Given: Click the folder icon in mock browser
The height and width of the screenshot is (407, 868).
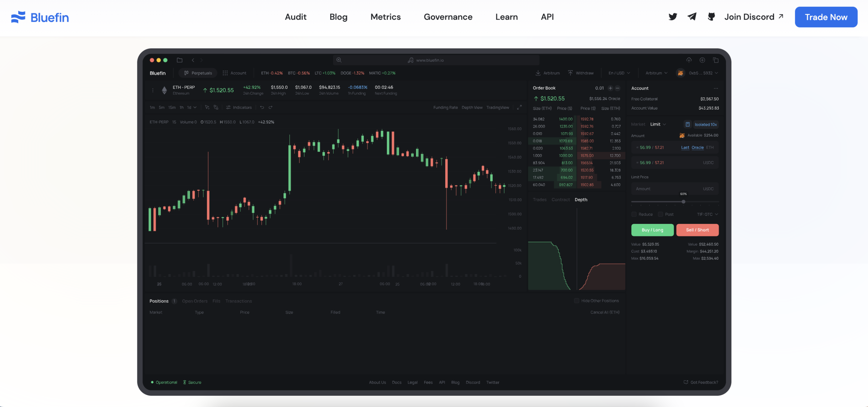Looking at the screenshot, I should coord(180,60).
